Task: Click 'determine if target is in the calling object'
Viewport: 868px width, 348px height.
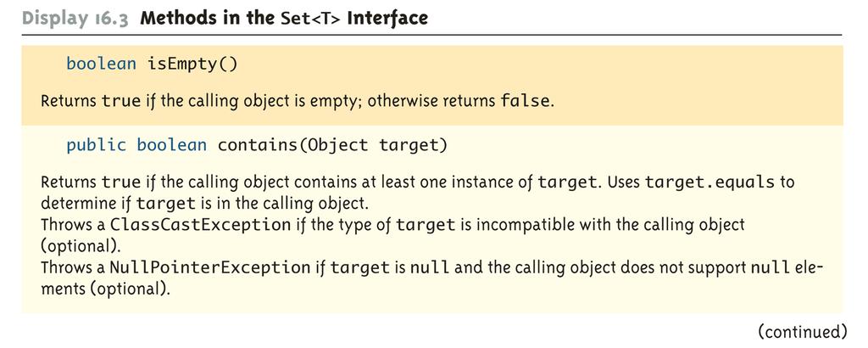Action: [204, 204]
